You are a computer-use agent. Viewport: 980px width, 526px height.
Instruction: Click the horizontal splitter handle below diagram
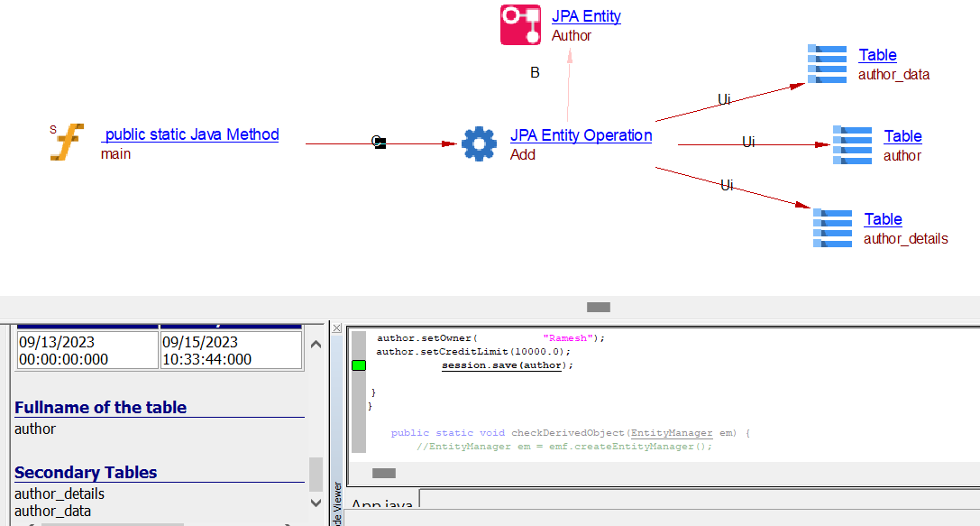tap(598, 307)
